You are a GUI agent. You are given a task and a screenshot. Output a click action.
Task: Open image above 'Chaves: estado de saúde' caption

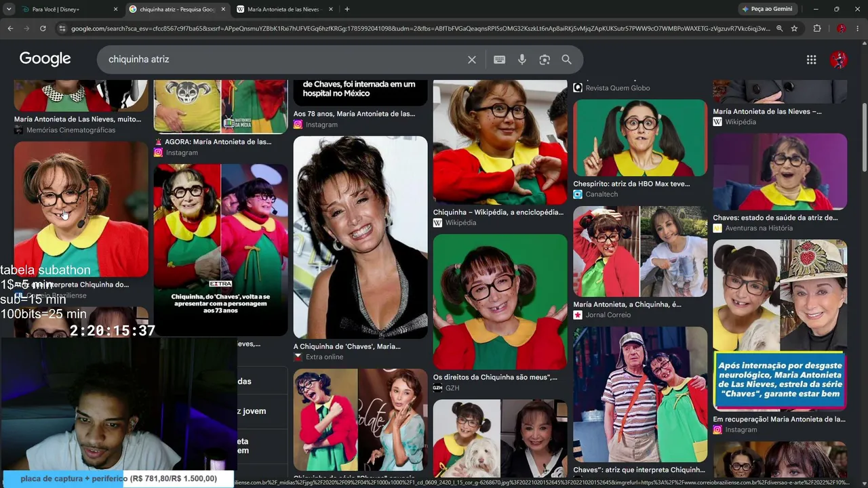[780, 171]
